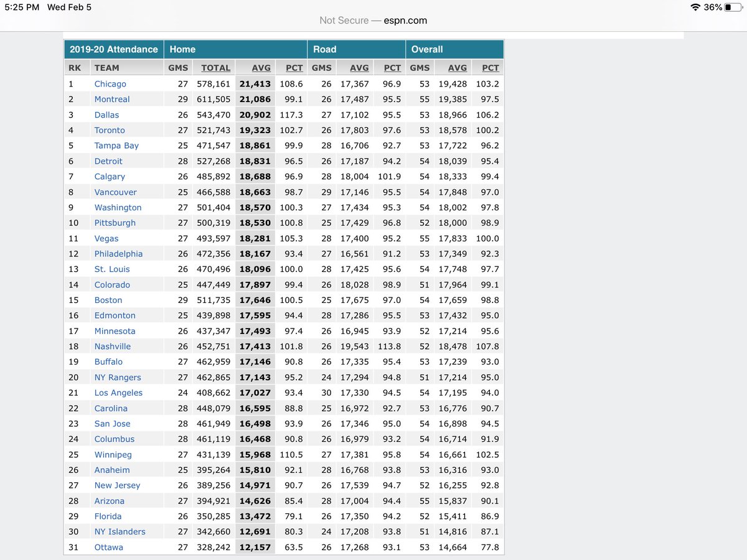Open the Detroit team link
Screen dimensions: 747x560
point(108,161)
